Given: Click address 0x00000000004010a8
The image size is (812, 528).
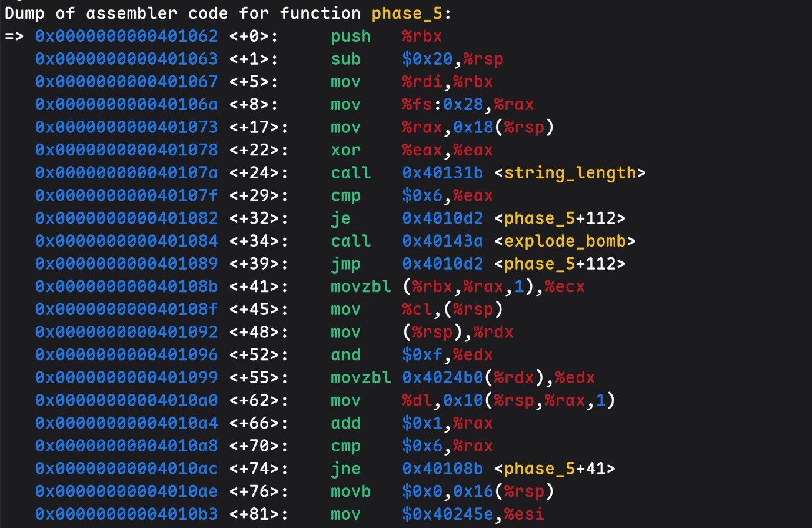Looking at the screenshot, I should click(127, 446).
